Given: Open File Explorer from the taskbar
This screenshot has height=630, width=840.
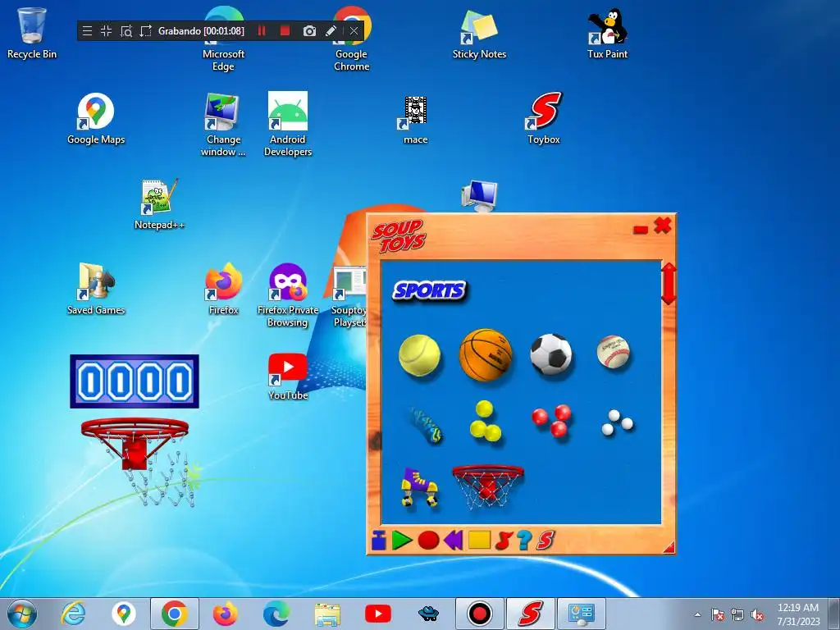Looking at the screenshot, I should pyautogui.click(x=327, y=614).
